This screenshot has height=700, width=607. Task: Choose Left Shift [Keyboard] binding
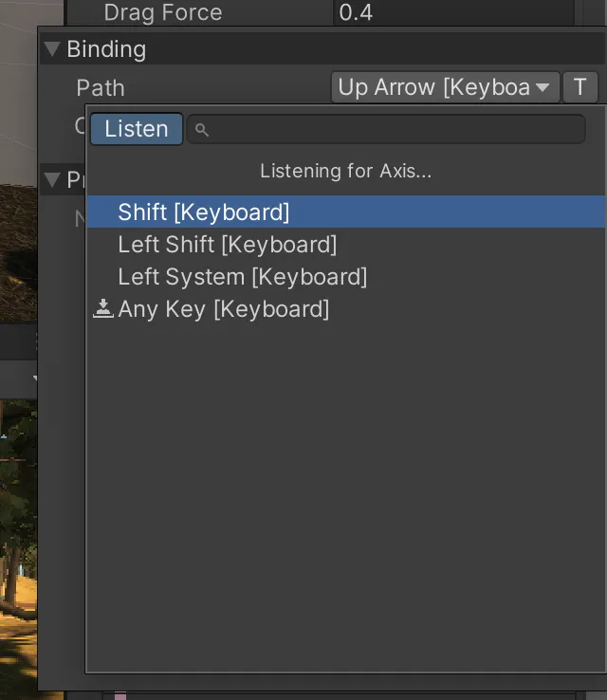227,244
